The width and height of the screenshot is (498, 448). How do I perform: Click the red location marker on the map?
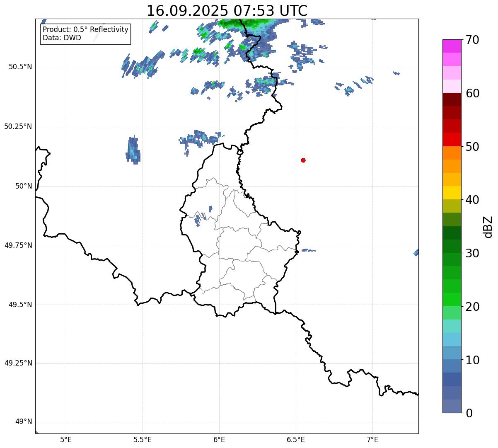(x=303, y=160)
